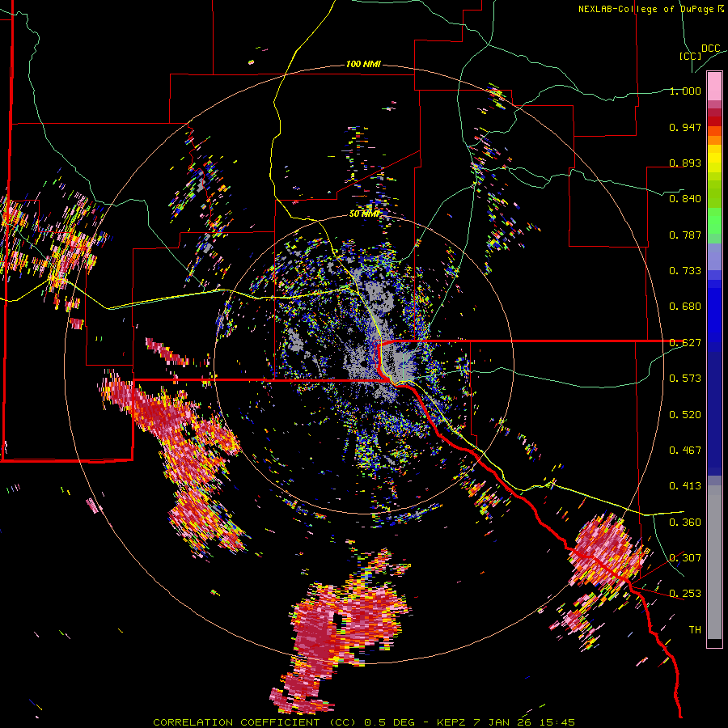Click the 0.467 color scale value

(685, 451)
